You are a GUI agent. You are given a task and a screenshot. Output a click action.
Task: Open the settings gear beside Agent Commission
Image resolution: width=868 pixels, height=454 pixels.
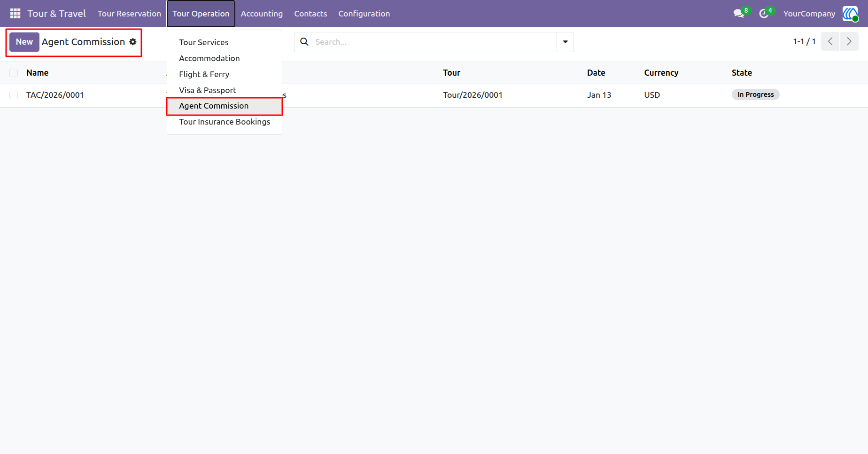(x=133, y=42)
